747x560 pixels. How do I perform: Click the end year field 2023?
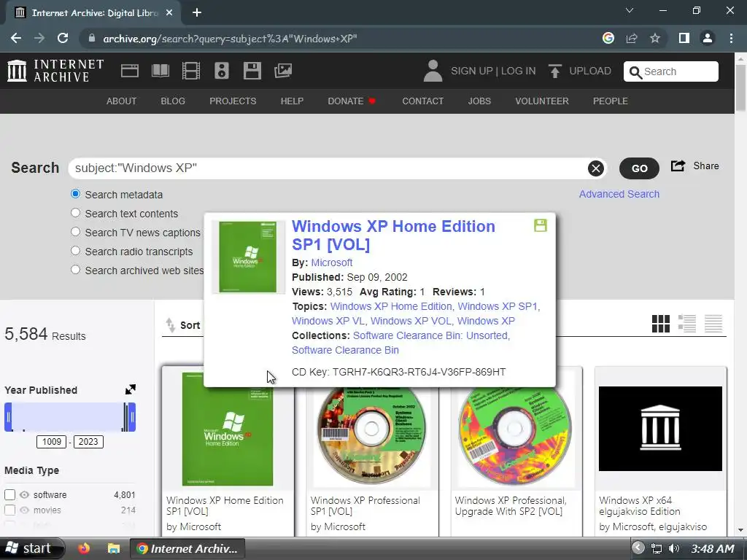point(88,442)
